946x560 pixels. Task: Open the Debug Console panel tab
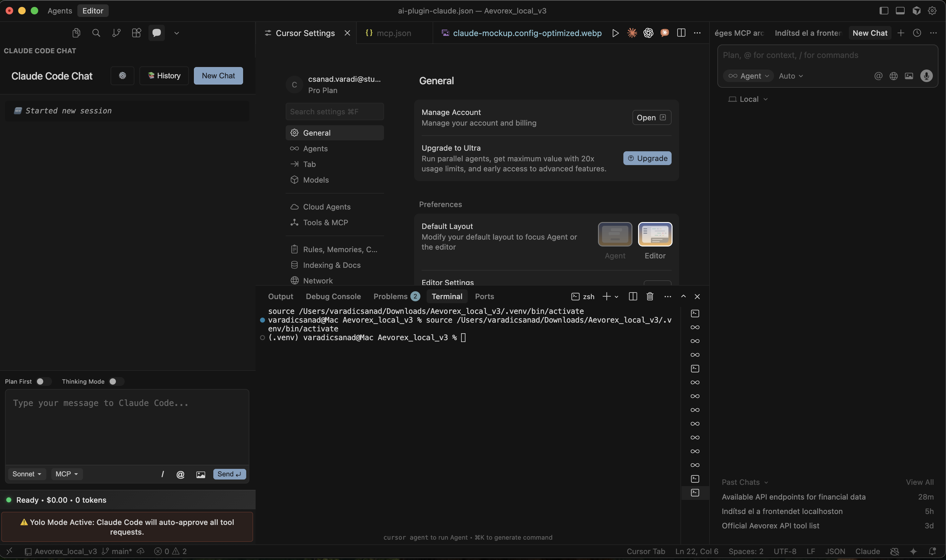point(333,296)
